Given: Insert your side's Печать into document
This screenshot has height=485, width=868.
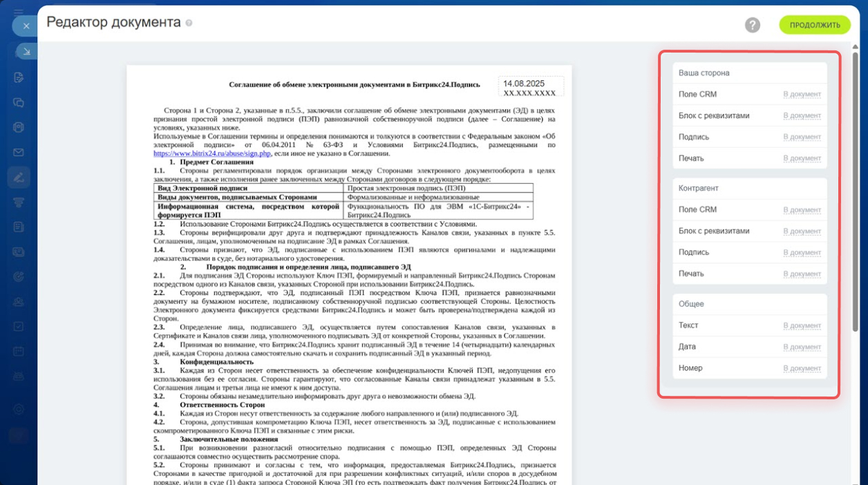Looking at the screenshot, I should pyautogui.click(x=802, y=159).
